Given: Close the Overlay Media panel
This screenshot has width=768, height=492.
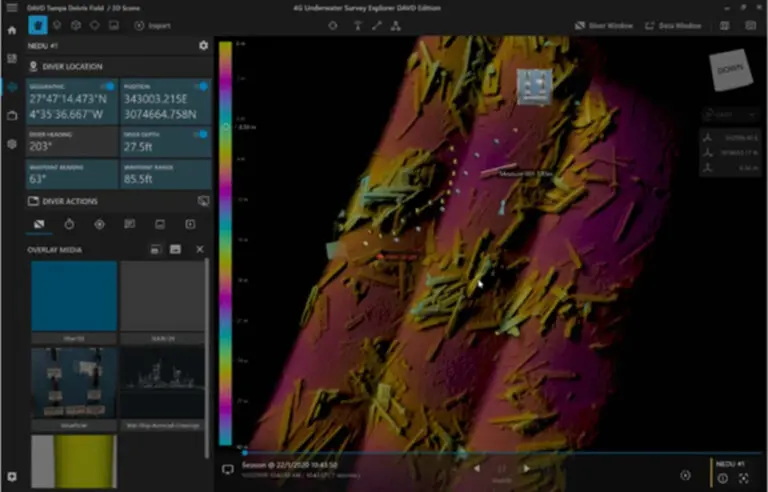Looking at the screenshot, I should pos(199,249).
